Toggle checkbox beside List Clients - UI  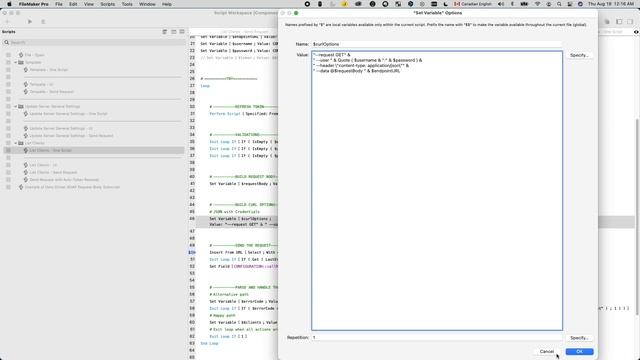(x=8, y=165)
